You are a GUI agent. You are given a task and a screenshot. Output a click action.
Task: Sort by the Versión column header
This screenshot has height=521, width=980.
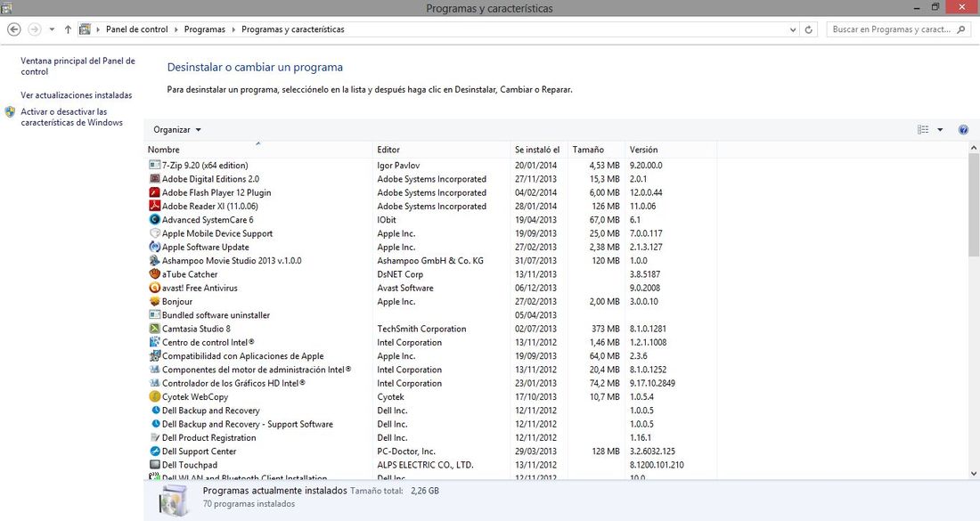pyautogui.click(x=671, y=150)
